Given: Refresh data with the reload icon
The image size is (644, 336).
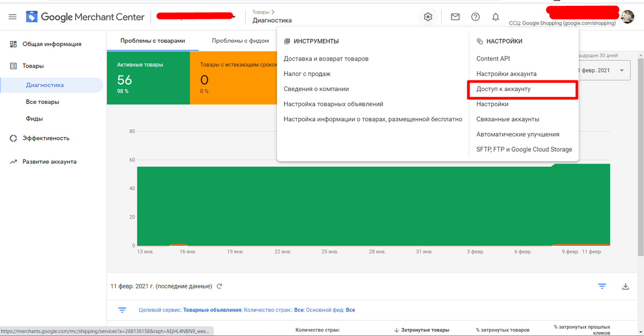Looking at the screenshot, I should 219,286.
